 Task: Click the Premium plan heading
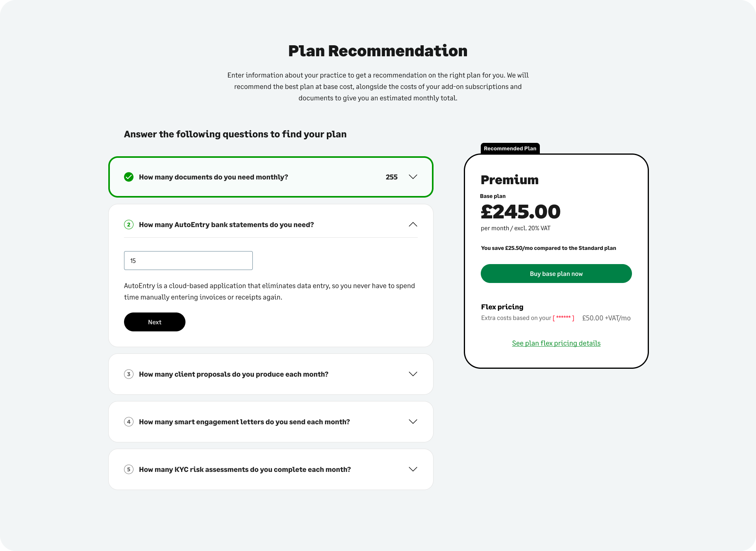[x=510, y=180]
